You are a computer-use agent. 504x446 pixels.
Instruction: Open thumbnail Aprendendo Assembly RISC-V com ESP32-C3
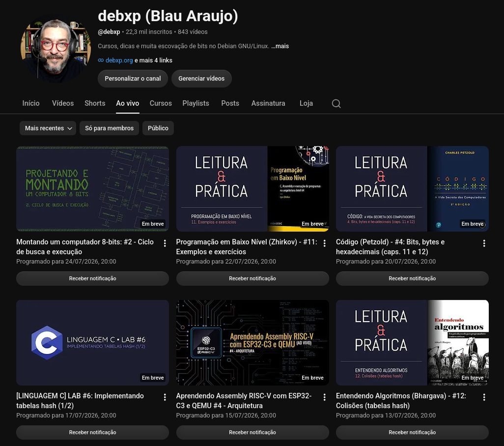point(252,343)
